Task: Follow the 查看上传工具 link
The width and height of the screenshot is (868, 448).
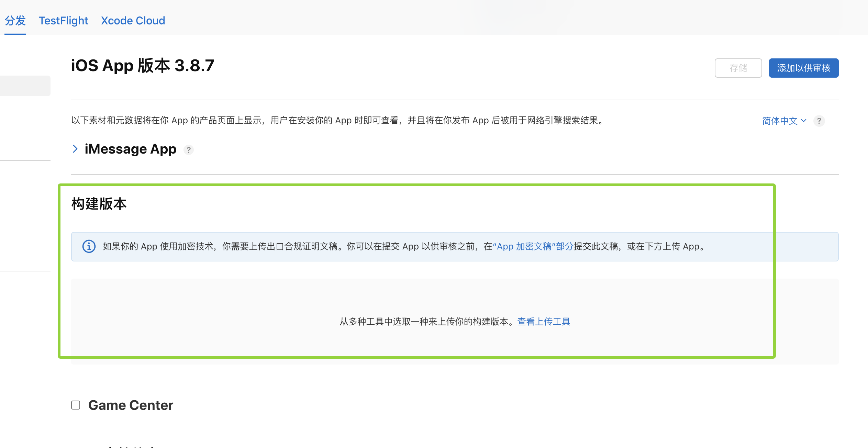Action: coord(544,322)
